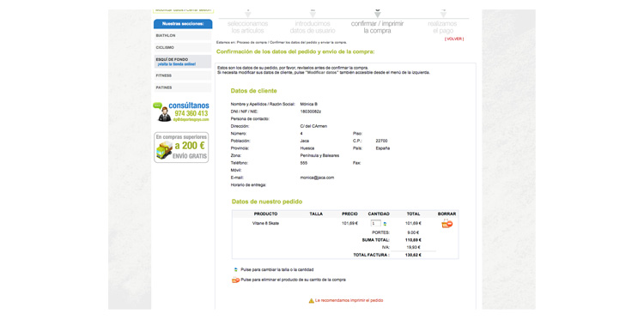Click the free shipping truck banner
The width and height of the screenshot is (644, 319).
pos(181,147)
